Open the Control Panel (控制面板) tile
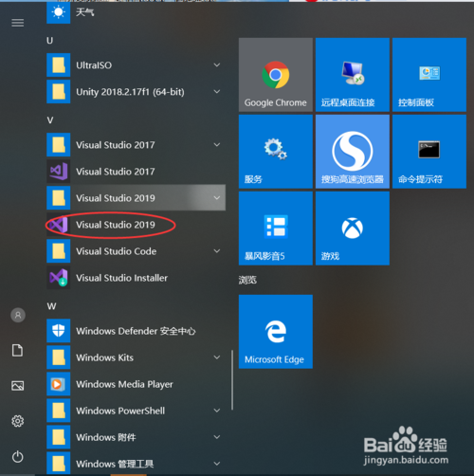The width and height of the screenshot is (474, 476). click(x=429, y=75)
